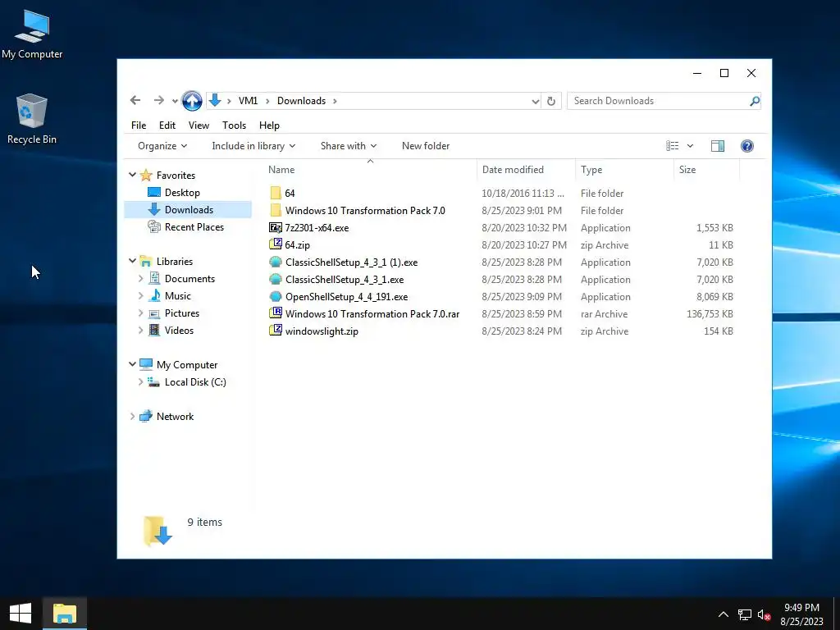Screen dimensions: 840x630
Task: Go back using the back arrow
Action: [x=135, y=101]
